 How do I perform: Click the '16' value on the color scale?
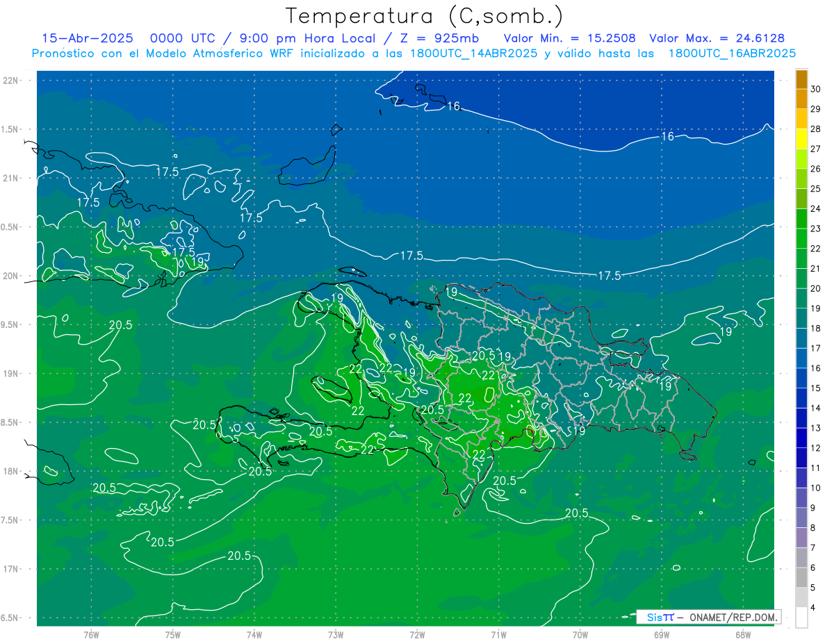point(816,368)
